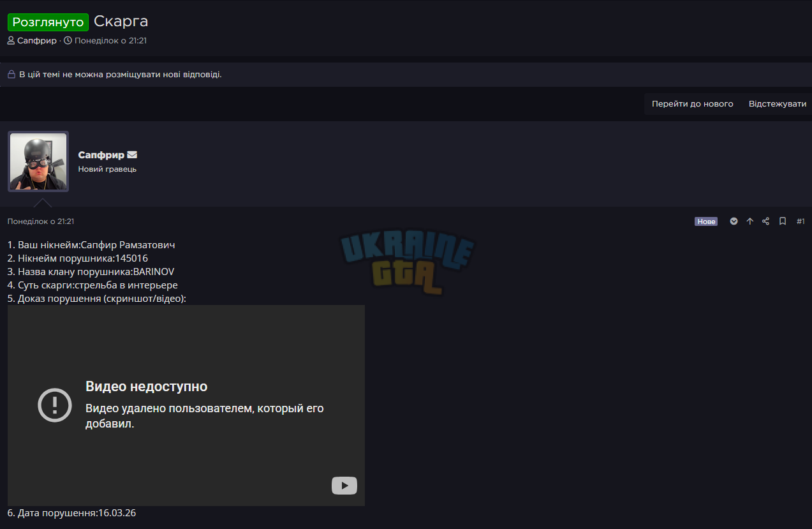This screenshot has width=812, height=529.
Task: Click the thread title Скарга
Action: coord(121,21)
